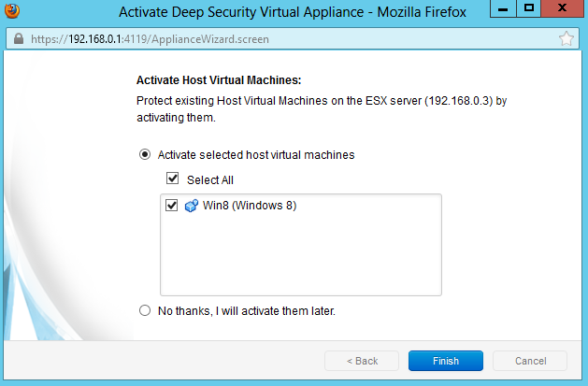Minimize the Firefox wizard window

click(x=503, y=10)
